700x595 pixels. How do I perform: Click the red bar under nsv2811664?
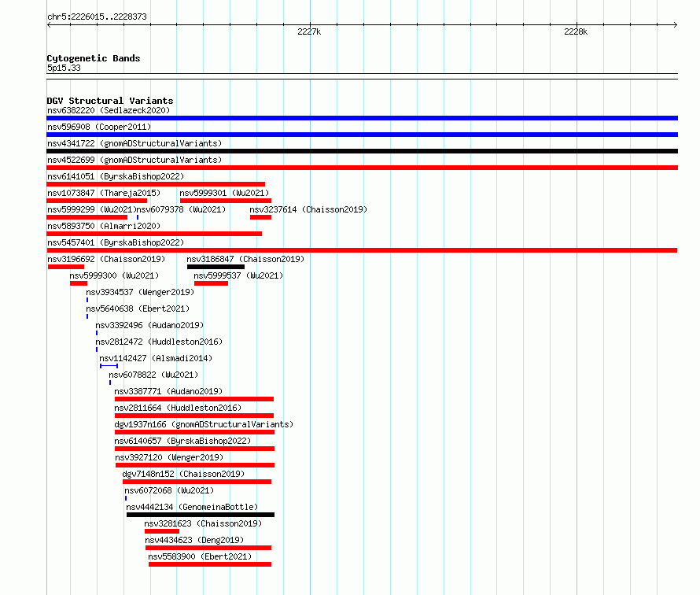[194, 416]
